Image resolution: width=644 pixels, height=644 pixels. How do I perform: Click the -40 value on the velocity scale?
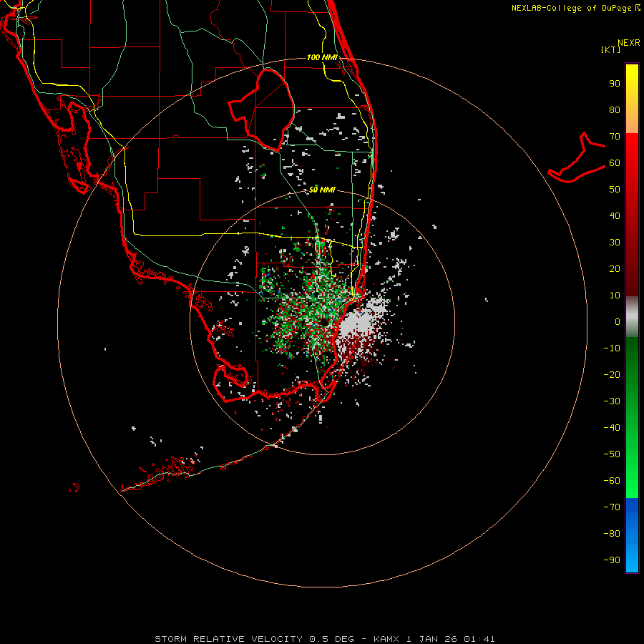[612, 428]
